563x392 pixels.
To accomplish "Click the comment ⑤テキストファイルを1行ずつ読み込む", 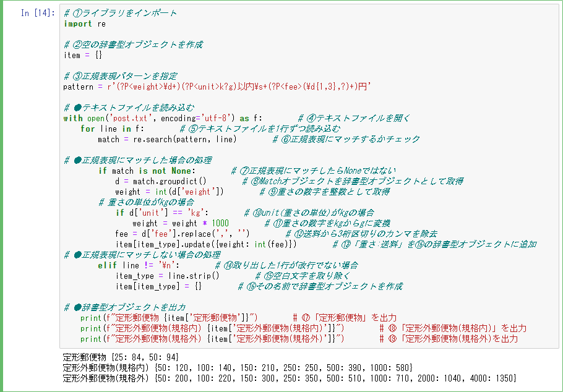I will (x=260, y=129).
